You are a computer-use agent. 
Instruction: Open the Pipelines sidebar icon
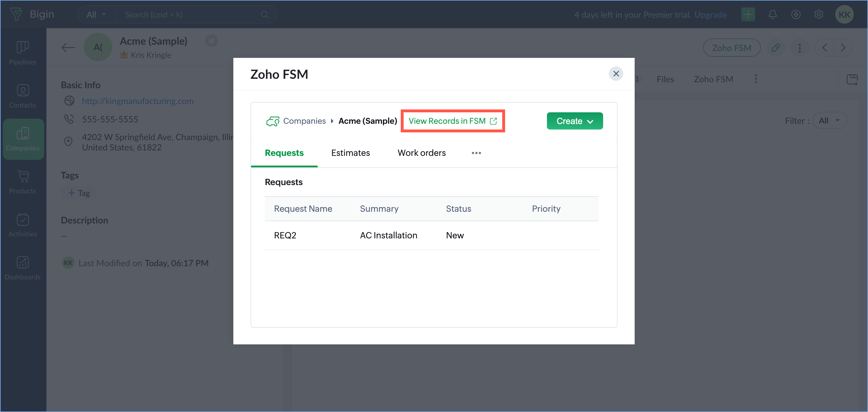point(23,52)
